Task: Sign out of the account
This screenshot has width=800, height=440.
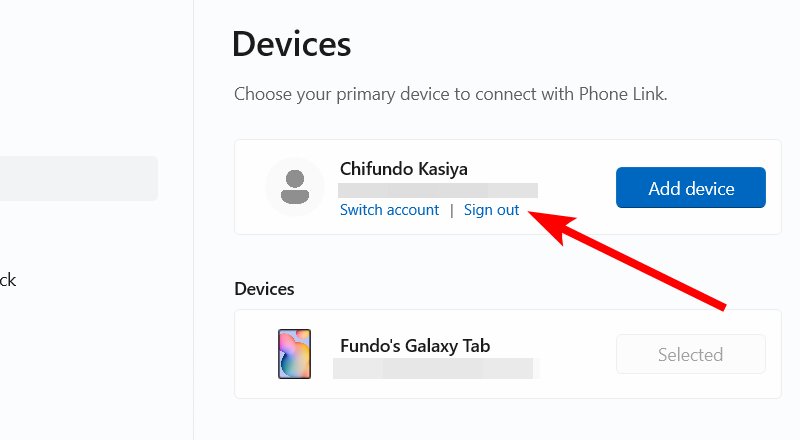Action: 491,210
